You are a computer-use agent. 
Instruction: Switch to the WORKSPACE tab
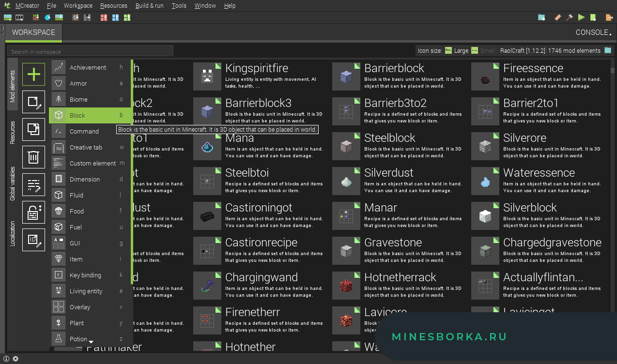(33, 32)
